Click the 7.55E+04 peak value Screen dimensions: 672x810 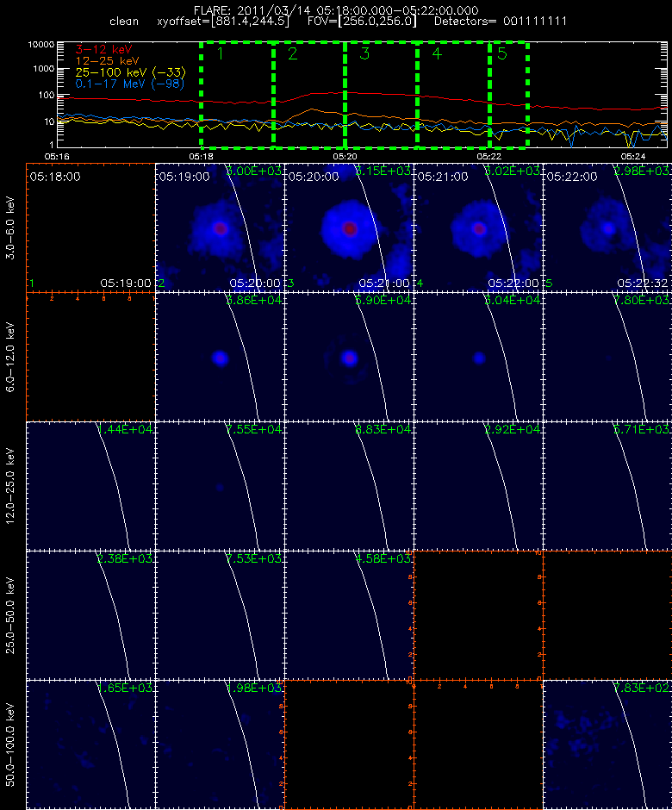254,429
